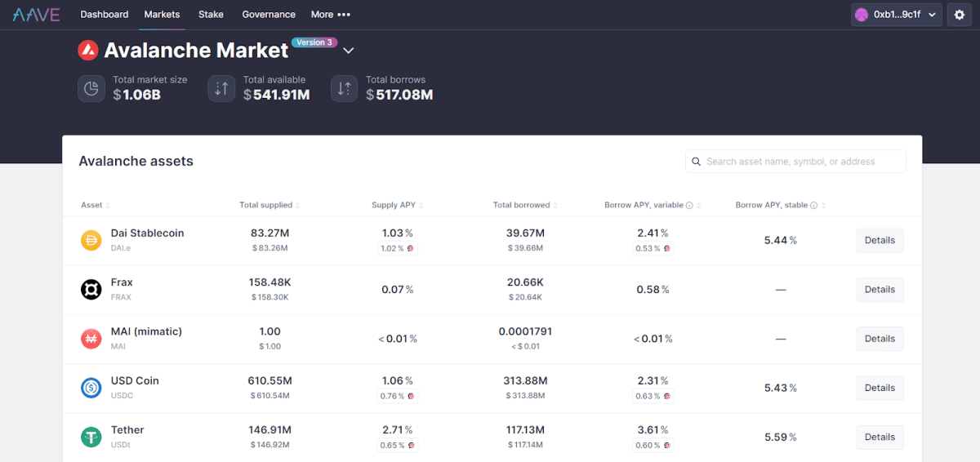980x462 pixels.
Task: Open Details for Frax
Action: click(880, 290)
